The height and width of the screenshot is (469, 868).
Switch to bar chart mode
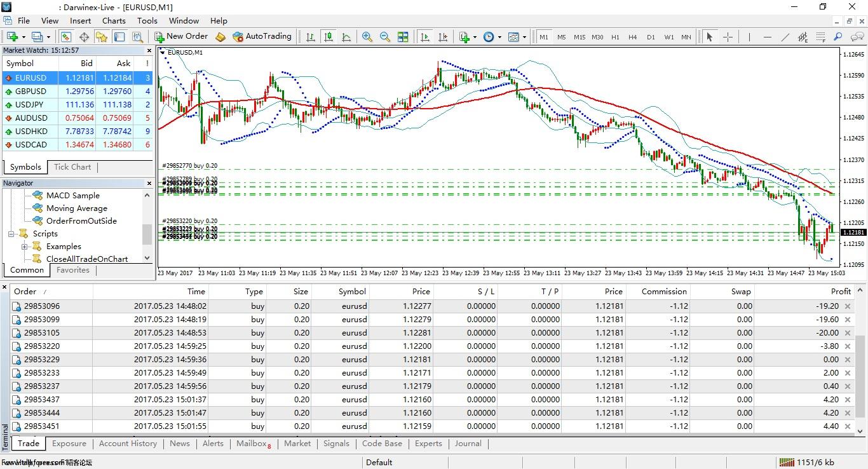coord(311,37)
